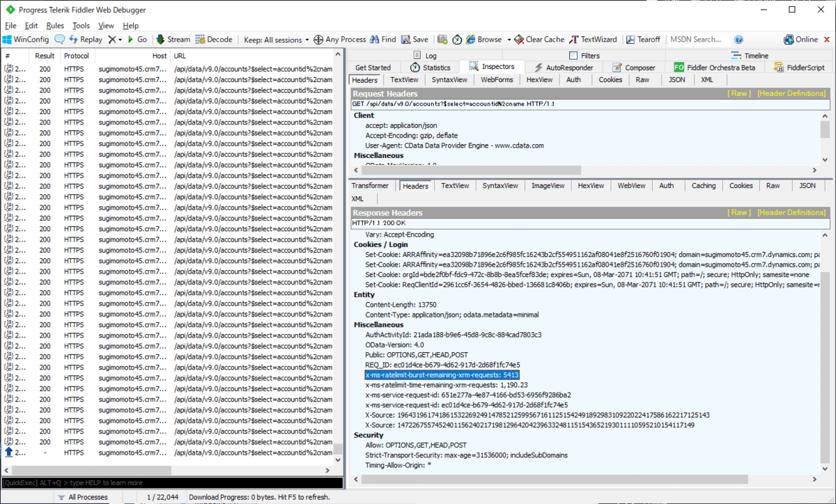The width and height of the screenshot is (836, 504).
Task: Click the Raw link in Response Headers
Action: (x=738, y=212)
